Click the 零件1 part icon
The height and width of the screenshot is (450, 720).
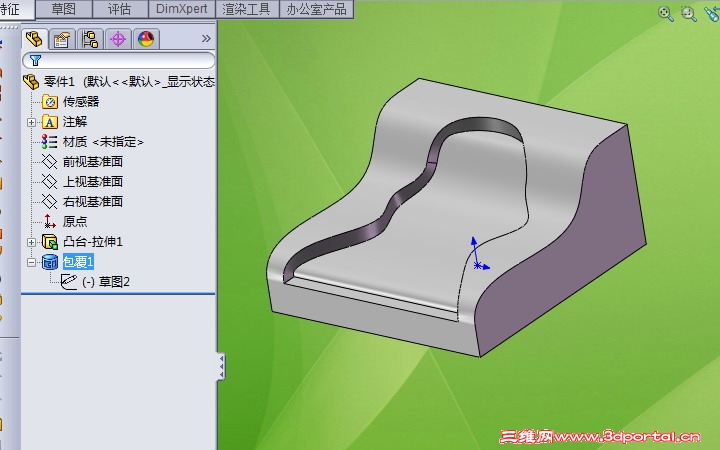(31, 82)
